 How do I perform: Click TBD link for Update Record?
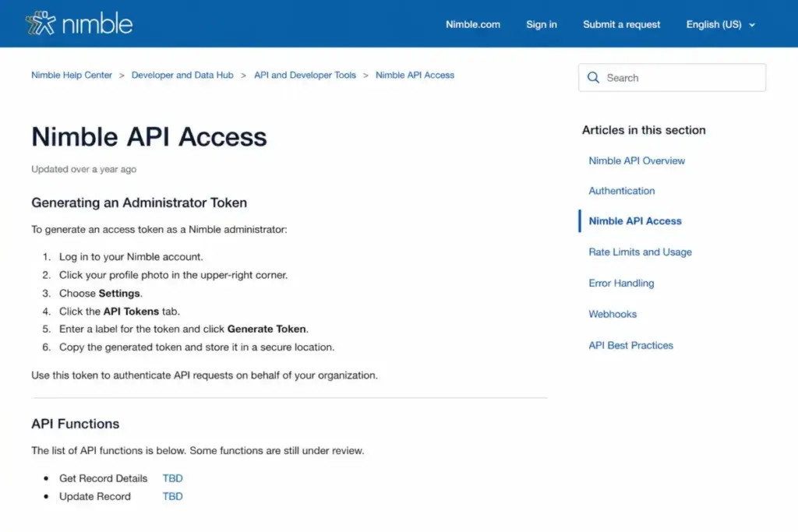(172, 496)
